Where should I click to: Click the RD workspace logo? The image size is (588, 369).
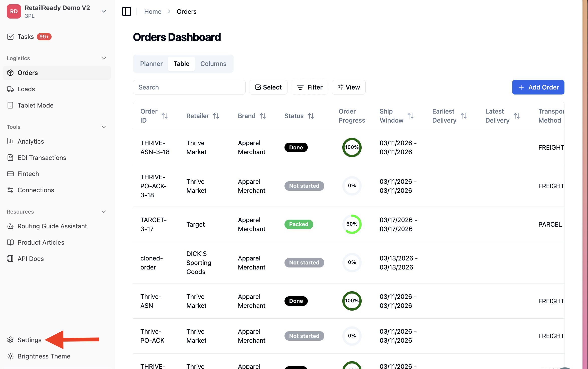click(14, 12)
